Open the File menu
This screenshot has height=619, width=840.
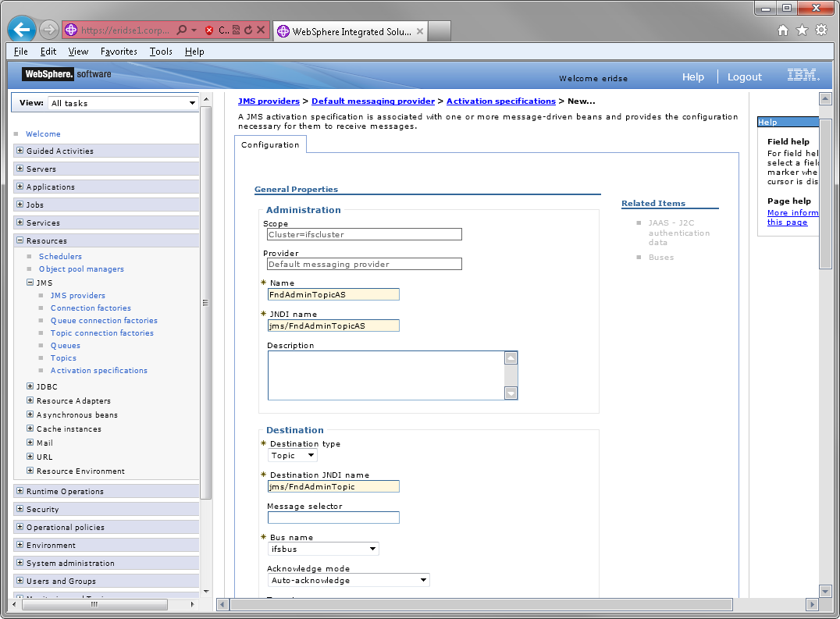coord(21,52)
